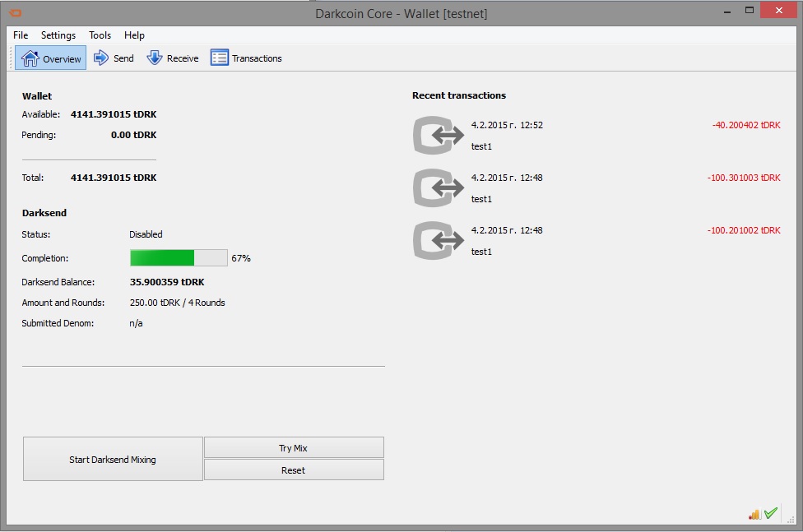Click the green sync checkmark icon
The height and width of the screenshot is (532, 803).
pyautogui.click(x=771, y=512)
